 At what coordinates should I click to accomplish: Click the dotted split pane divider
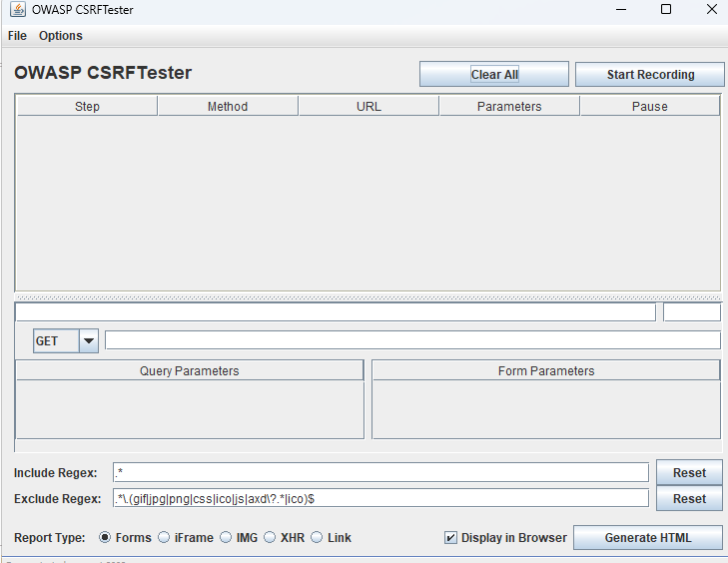click(x=367, y=297)
